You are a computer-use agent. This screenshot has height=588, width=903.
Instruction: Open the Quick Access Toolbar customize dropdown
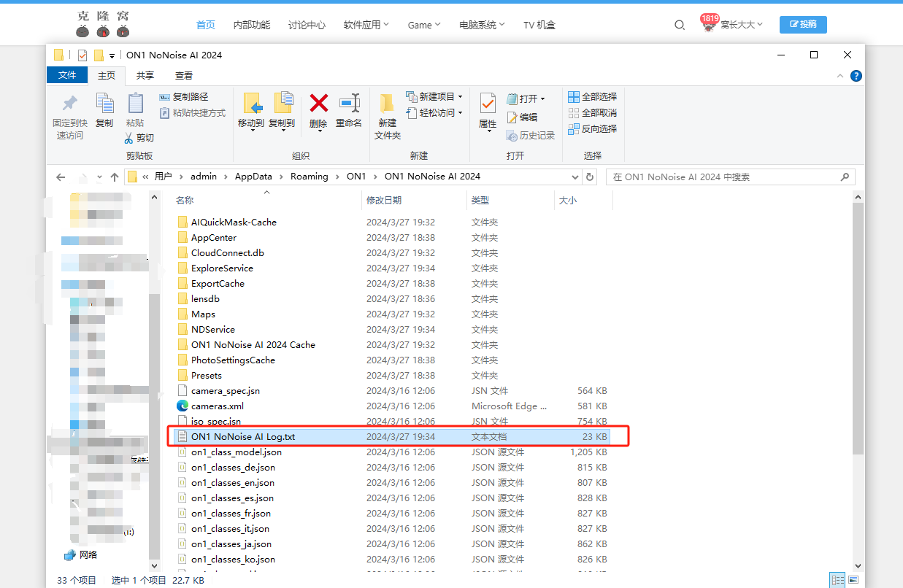tap(112, 55)
